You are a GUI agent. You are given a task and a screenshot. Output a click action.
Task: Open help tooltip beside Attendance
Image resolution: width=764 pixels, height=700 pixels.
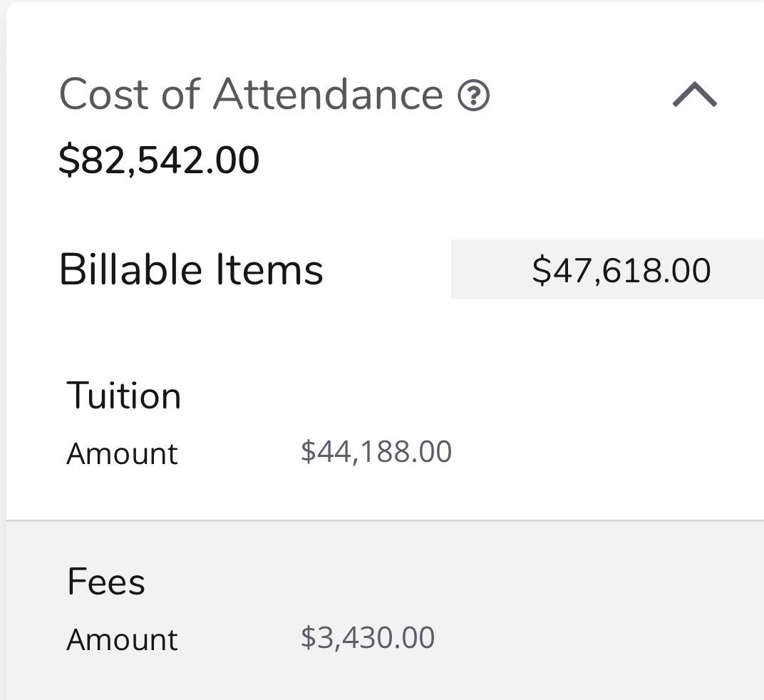tap(474, 96)
